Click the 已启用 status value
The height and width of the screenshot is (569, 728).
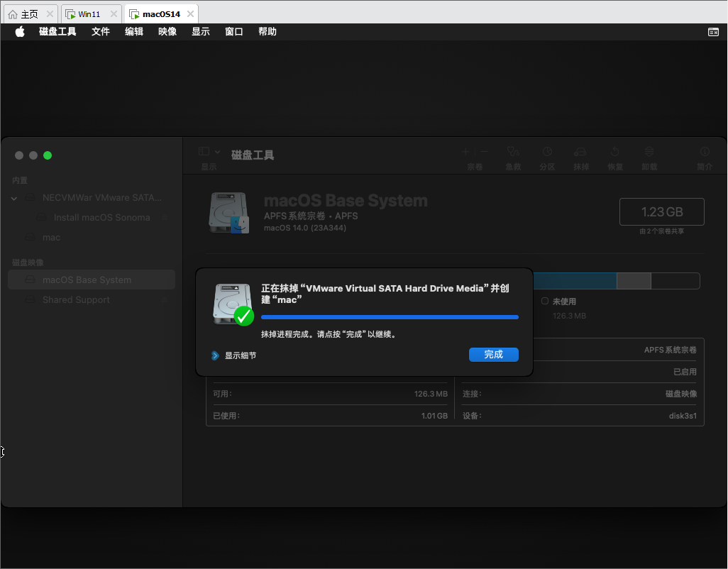click(685, 372)
